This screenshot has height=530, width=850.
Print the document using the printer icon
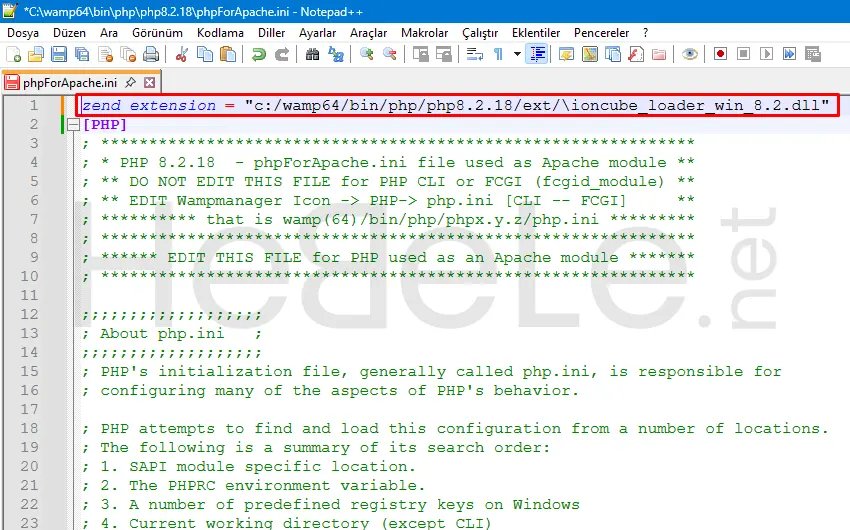point(151,54)
